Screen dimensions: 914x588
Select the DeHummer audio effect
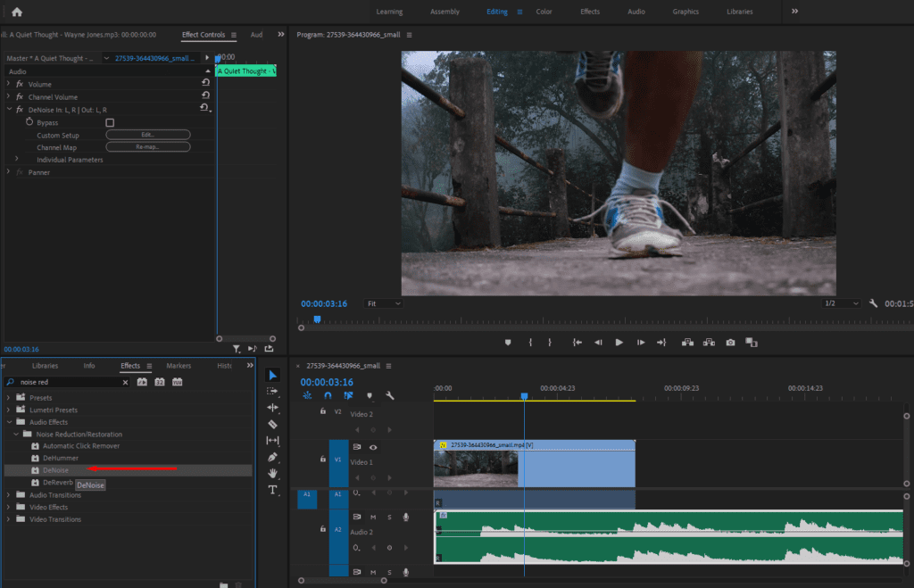click(x=61, y=458)
